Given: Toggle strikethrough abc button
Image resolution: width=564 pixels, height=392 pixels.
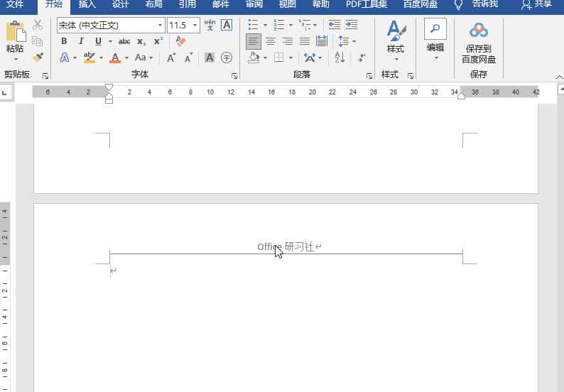Looking at the screenshot, I should point(124,41).
